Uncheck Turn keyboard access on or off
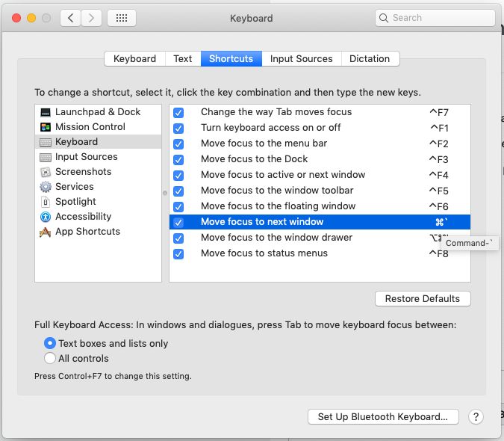Viewport: 504px width, 441px height. pos(178,129)
